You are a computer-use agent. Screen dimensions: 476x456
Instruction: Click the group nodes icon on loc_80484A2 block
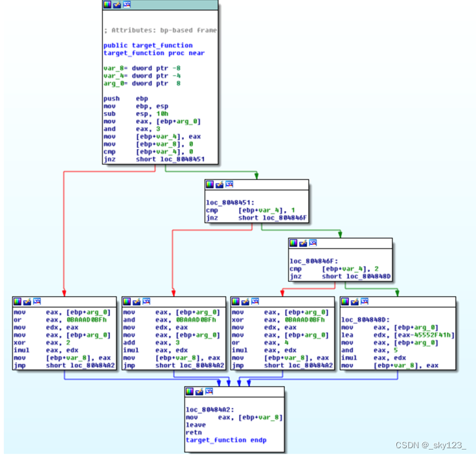click(x=209, y=392)
